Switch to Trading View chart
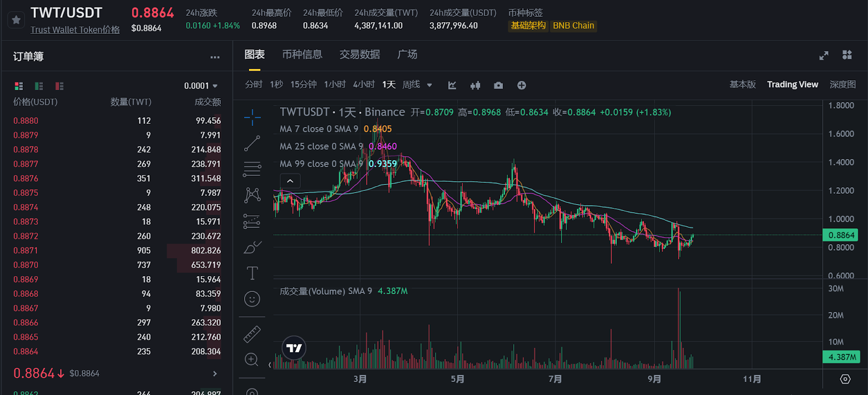 793,85
